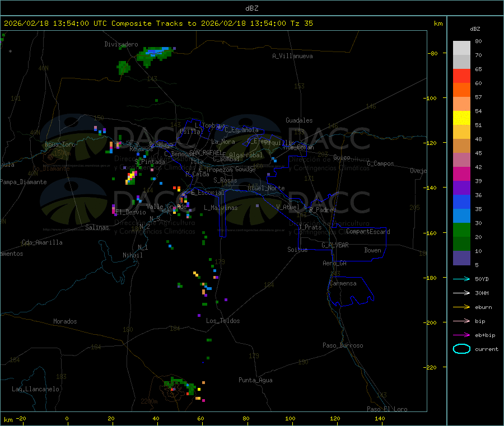Screen dimensions: 504x426
Task: Click the 'SAN_RAFAEL' city label
Action: [206, 152]
